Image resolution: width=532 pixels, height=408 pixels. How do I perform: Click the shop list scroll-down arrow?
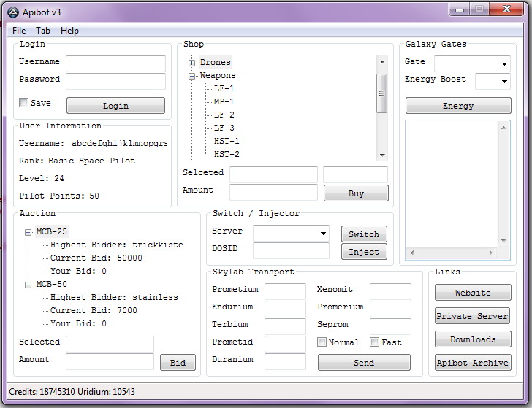382,155
